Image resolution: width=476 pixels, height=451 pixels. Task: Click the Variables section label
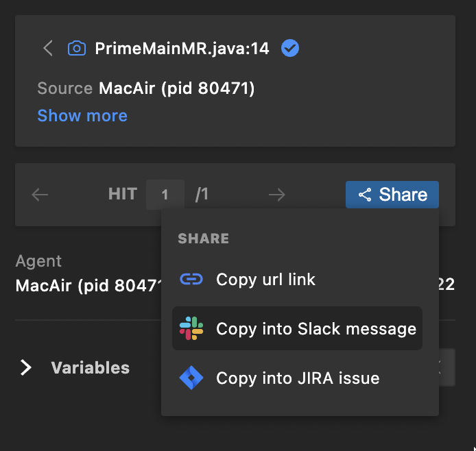point(90,368)
